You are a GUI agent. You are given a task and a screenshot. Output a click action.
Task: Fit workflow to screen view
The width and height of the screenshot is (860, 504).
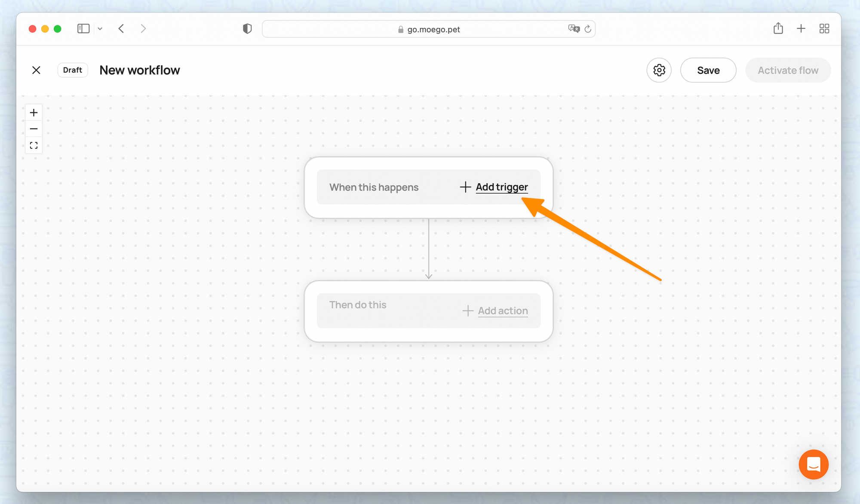pos(34,145)
